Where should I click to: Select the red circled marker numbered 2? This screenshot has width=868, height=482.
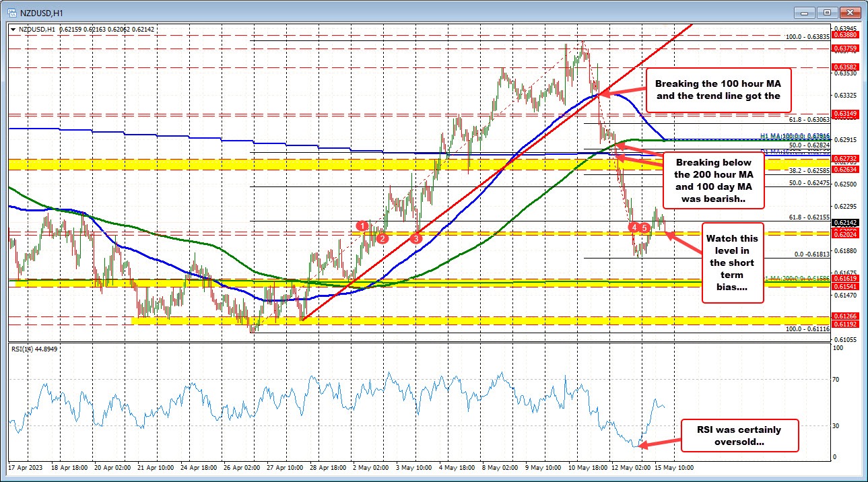pyautogui.click(x=382, y=238)
